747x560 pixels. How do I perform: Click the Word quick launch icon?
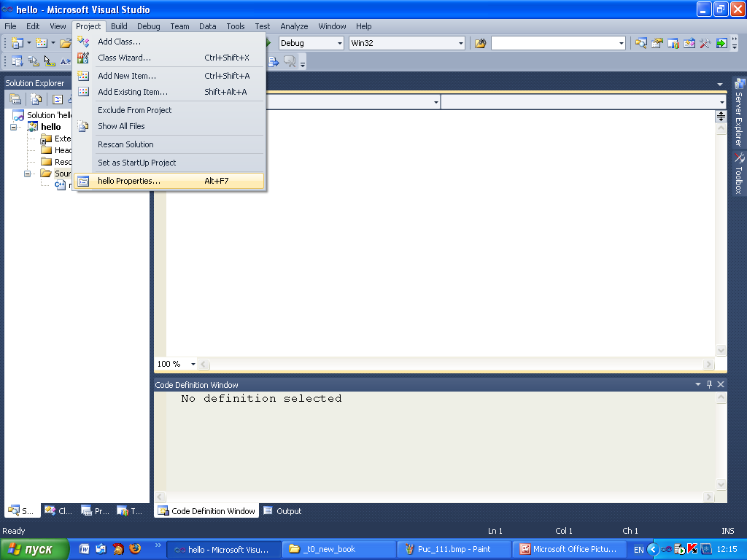(85, 548)
